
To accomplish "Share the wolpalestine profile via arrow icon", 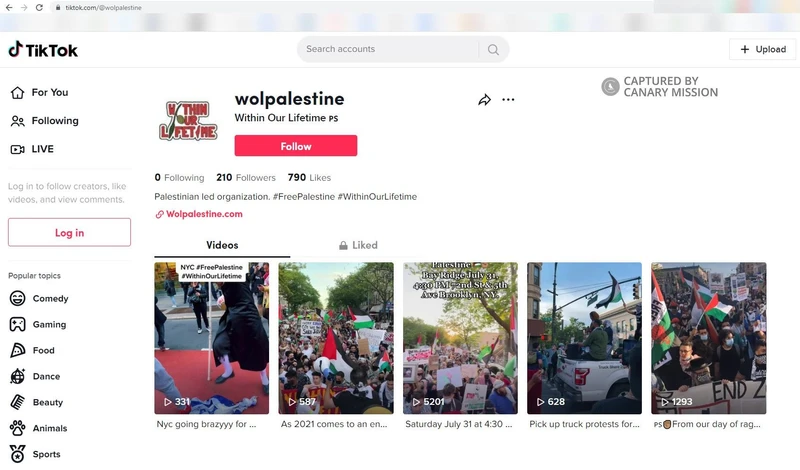I will coord(484,100).
